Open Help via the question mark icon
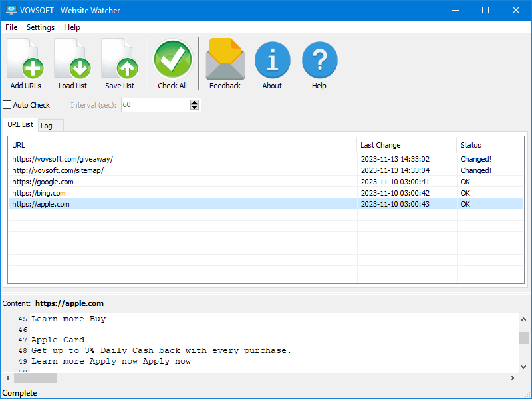This screenshot has height=399, width=532. point(319,59)
